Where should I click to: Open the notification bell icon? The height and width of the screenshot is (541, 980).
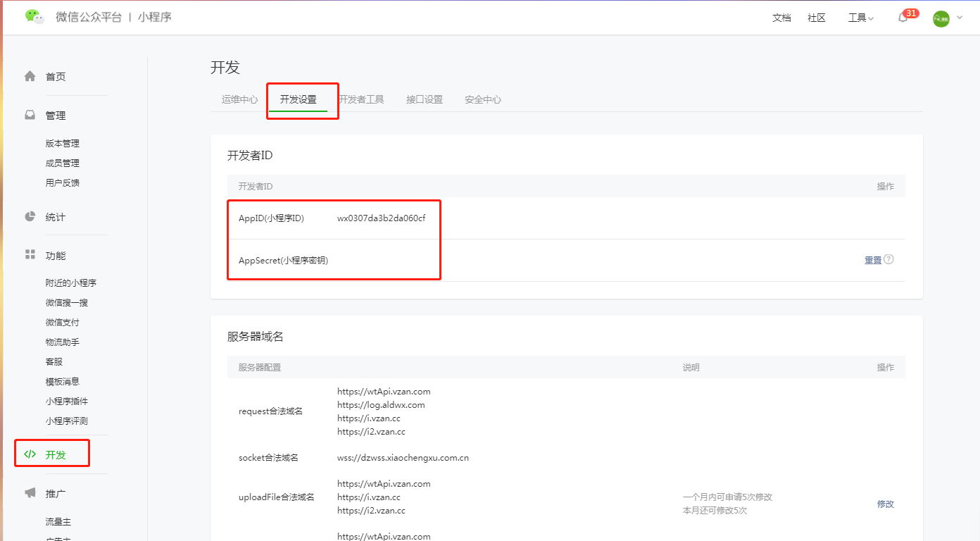tap(903, 18)
